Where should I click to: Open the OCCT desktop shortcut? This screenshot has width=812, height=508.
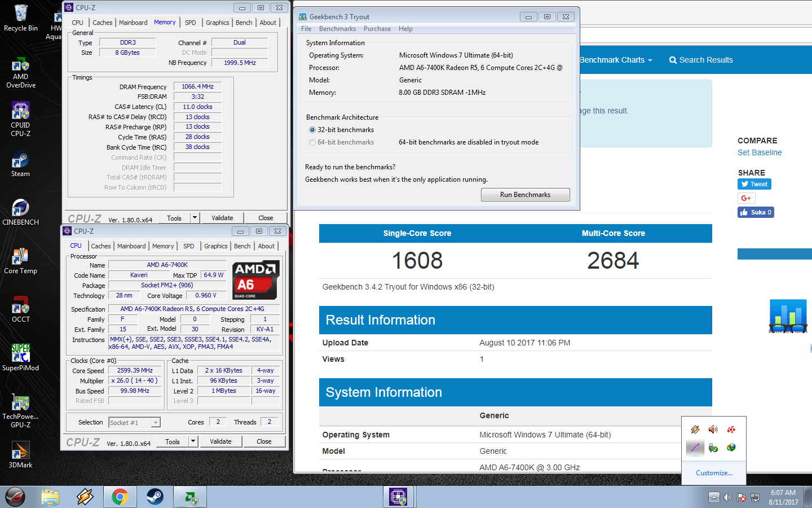pos(21,309)
